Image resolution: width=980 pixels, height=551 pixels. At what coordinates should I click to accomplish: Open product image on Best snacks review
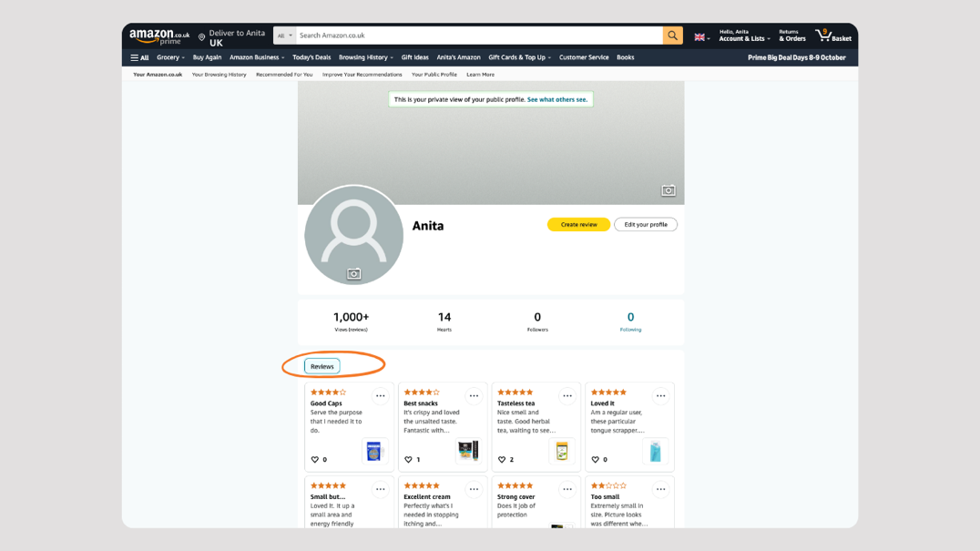467,451
